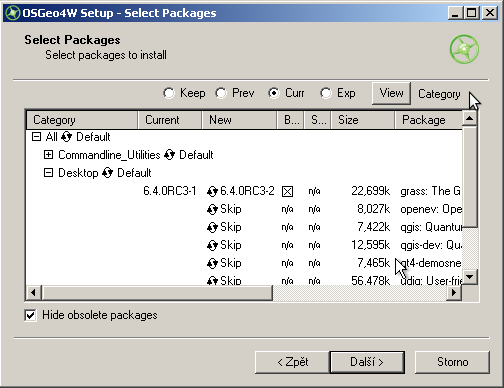Maximize the OSGeo4W Setup window
The height and width of the screenshot is (388, 504).
pos(472,13)
